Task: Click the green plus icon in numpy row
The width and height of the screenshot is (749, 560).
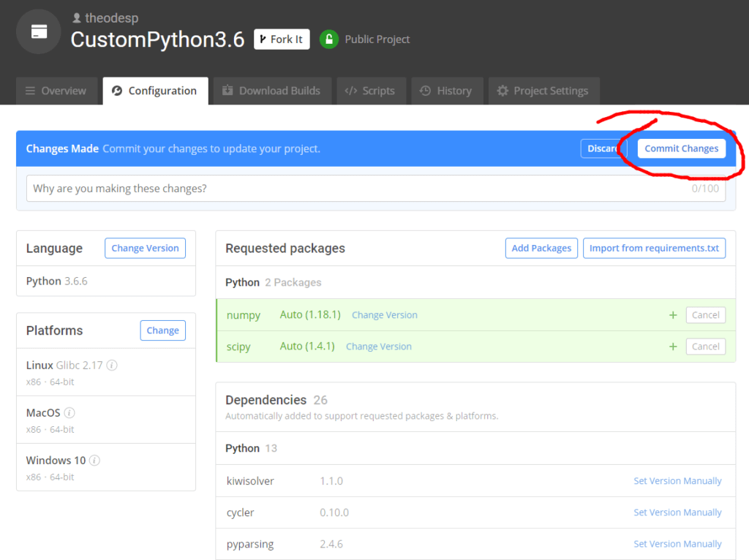Action: pyautogui.click(x=673, y=315)
